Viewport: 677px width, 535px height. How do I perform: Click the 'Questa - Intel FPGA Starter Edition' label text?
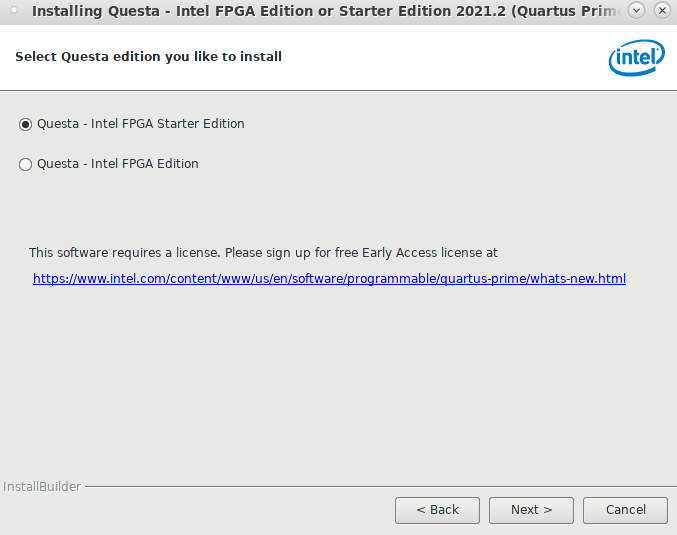coord(141,124)
